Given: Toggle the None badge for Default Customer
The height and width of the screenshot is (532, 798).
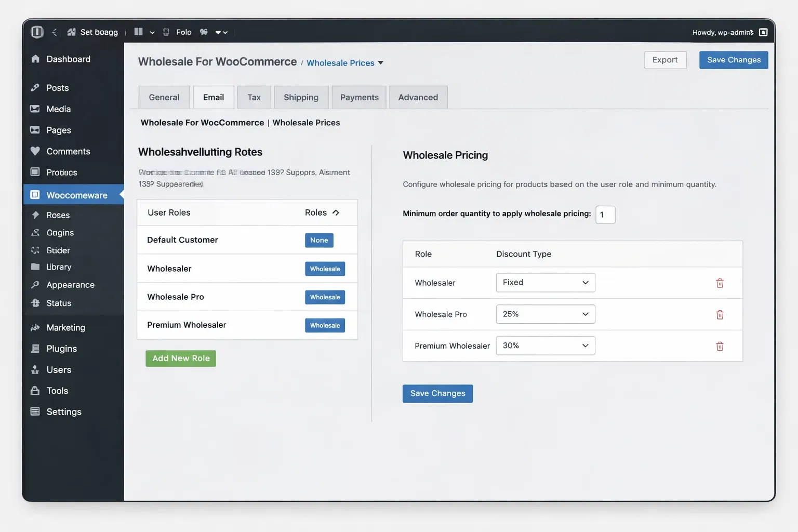Looking at the screenshot, I should click(x=318, y=241).
